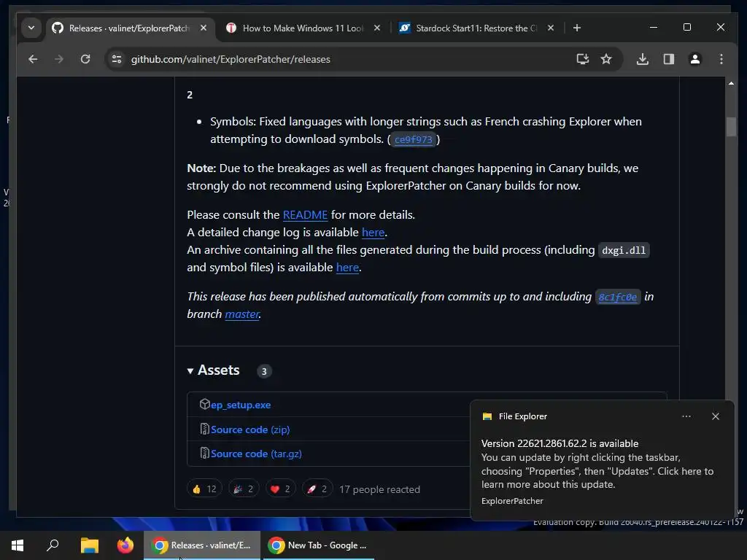
Task: Open commit 8c1fc0e link
Action: [617, 297]
